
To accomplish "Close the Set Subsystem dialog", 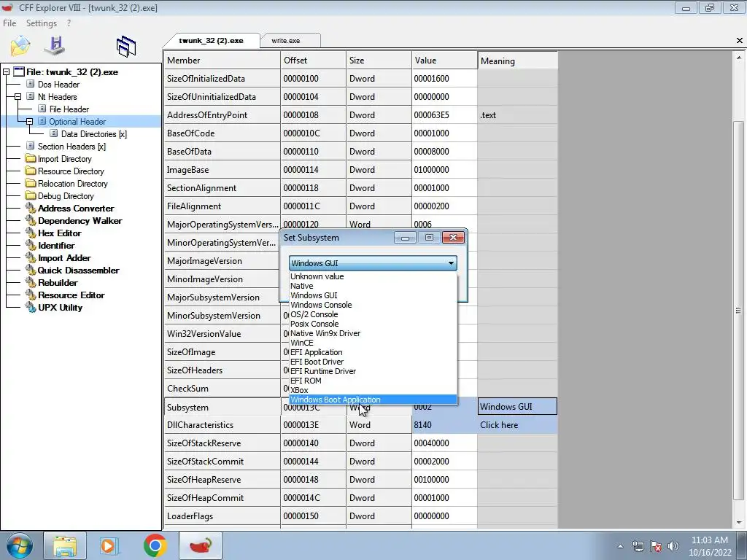I will click(x=453, y=237).
